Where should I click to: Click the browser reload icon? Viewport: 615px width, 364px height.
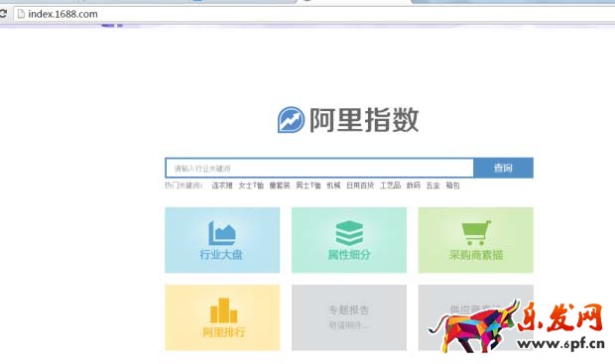point(3,14)
